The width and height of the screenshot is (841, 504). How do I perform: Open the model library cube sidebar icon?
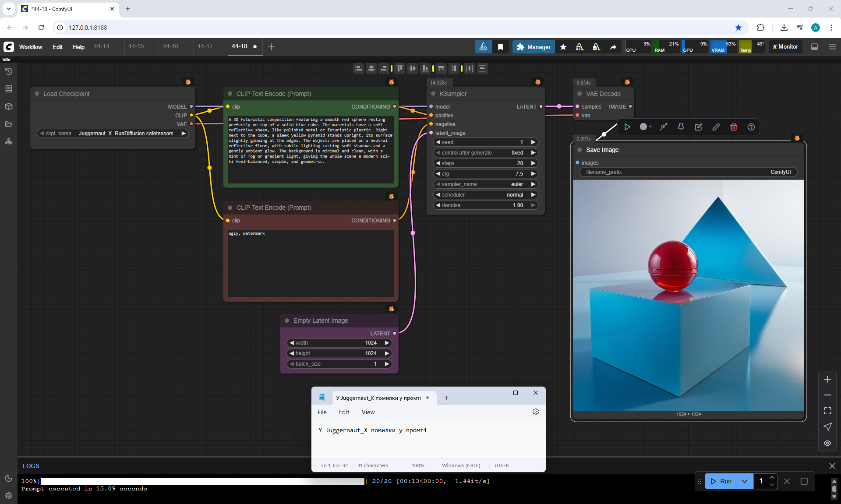[x=8, y=106]
